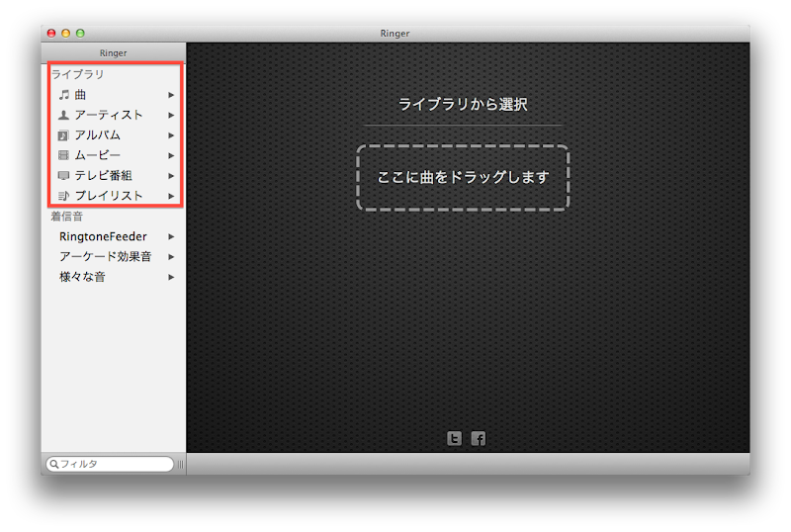This screenshot has height=532, width=791.
Task: Minimize the Ringer window with yellow button
Action: click(65, 34)
